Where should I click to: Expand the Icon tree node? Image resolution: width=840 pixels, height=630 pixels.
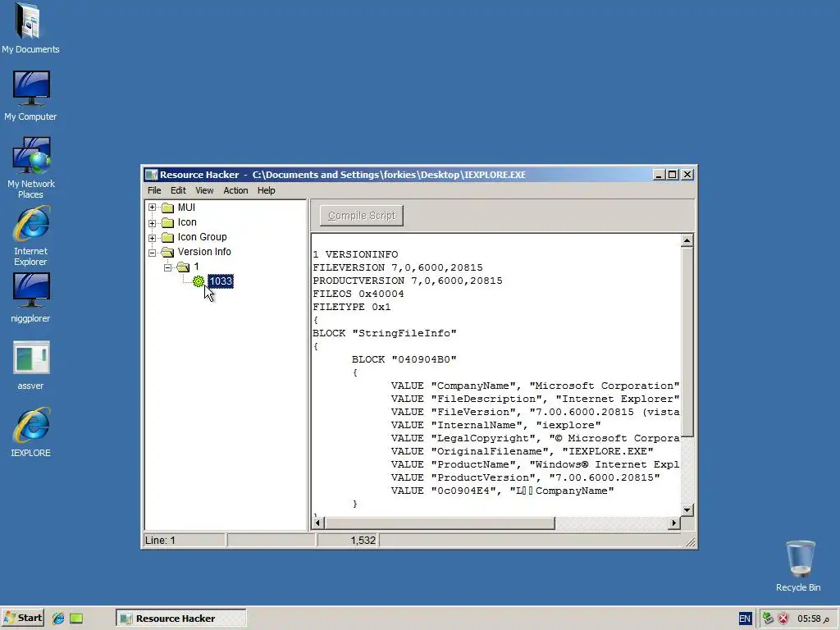click(x=152, y=223)
